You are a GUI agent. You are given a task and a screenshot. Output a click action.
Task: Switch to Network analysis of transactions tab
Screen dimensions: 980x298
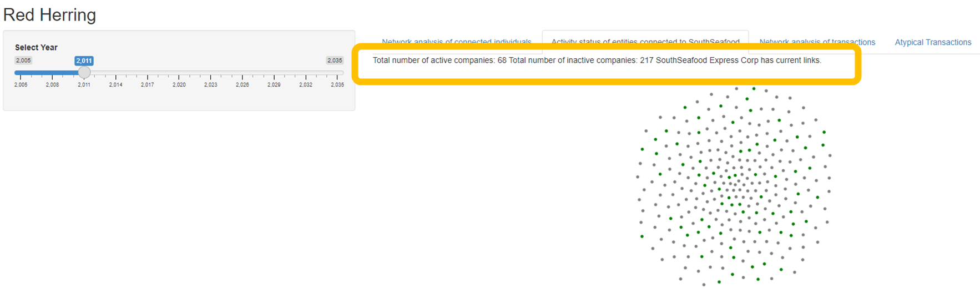[x=817, y=42]
